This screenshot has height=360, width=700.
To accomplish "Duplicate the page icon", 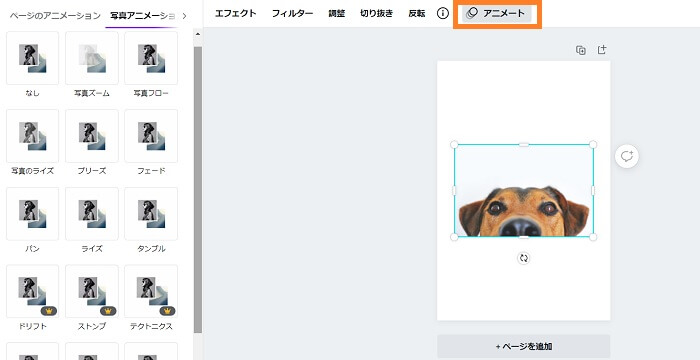I will tap(581, 50).
